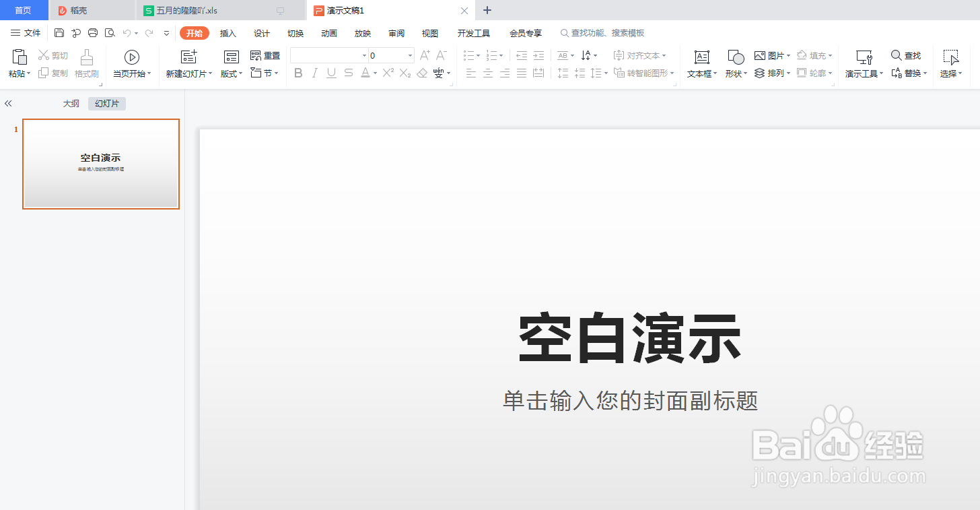Insert a text box with 文本框
980x510 pixels.
pyautogui.click(x=702, y=64)
